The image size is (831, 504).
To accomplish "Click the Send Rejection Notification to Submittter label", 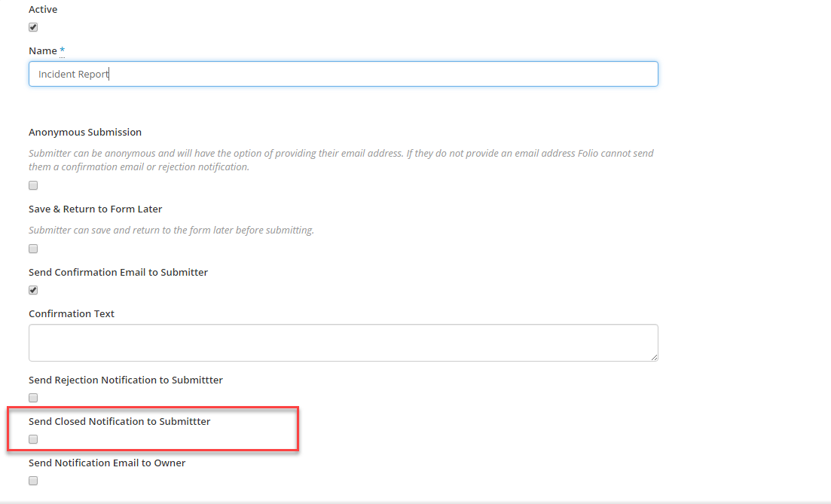I will click(x=125, y=380).
